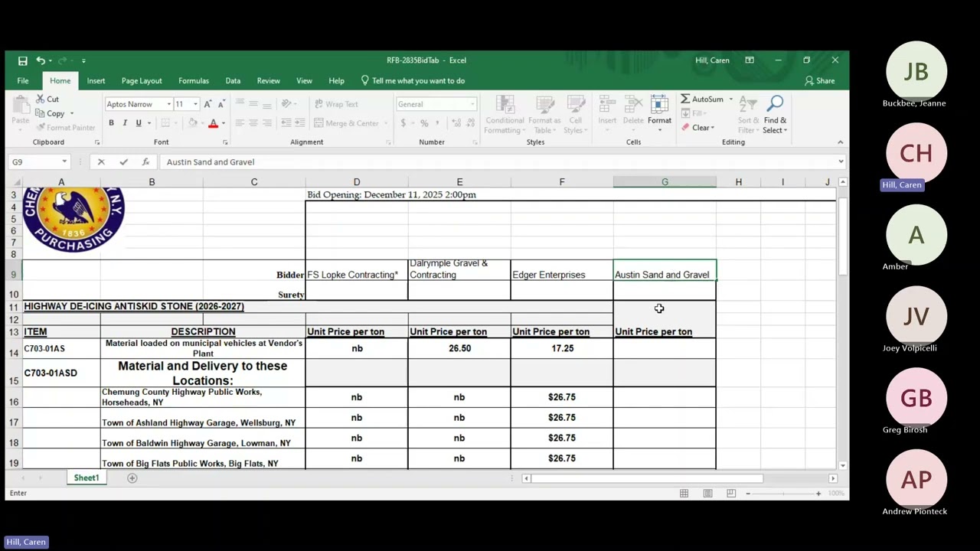Screen dimensions: 980x551
Task: Click the Cut scissors icon
Action: [x=40, y=99]
